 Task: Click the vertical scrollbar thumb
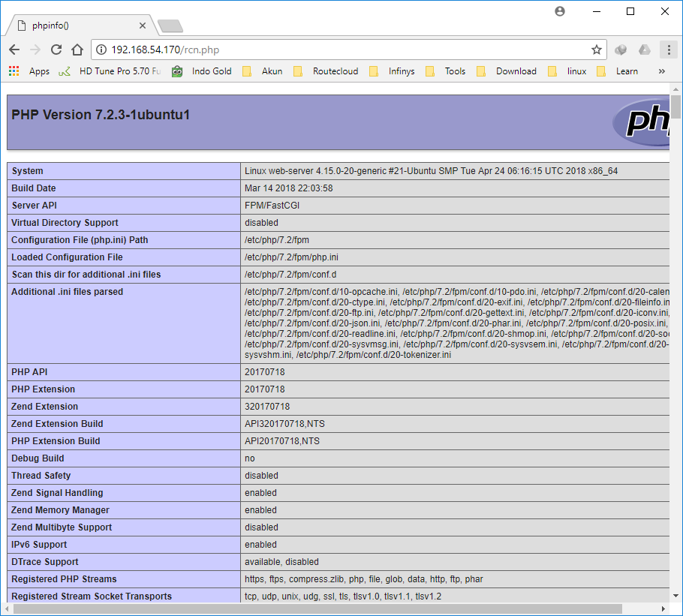[x=675, y=107]
